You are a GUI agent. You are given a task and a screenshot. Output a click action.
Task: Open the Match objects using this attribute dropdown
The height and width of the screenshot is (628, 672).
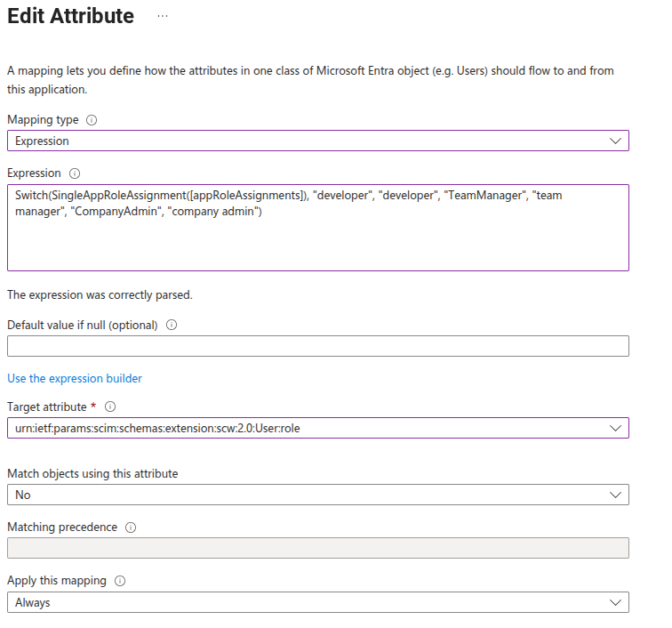click(317, 495)
